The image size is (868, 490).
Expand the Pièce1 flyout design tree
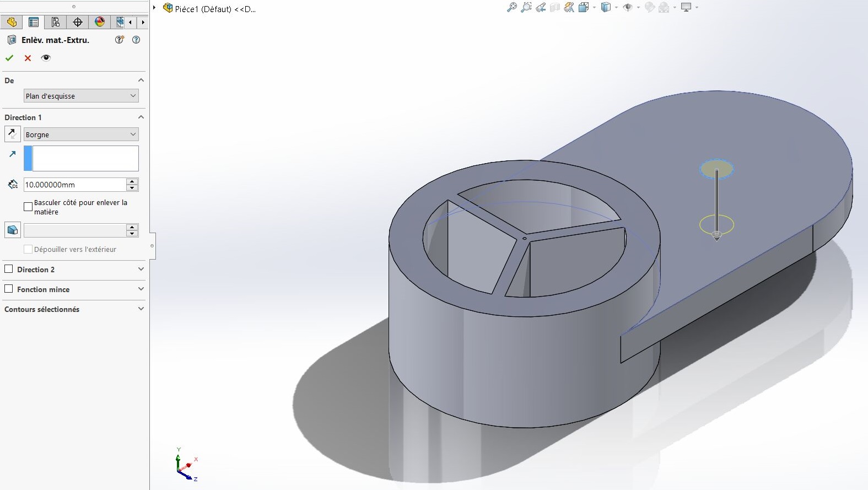coord(155,8)
